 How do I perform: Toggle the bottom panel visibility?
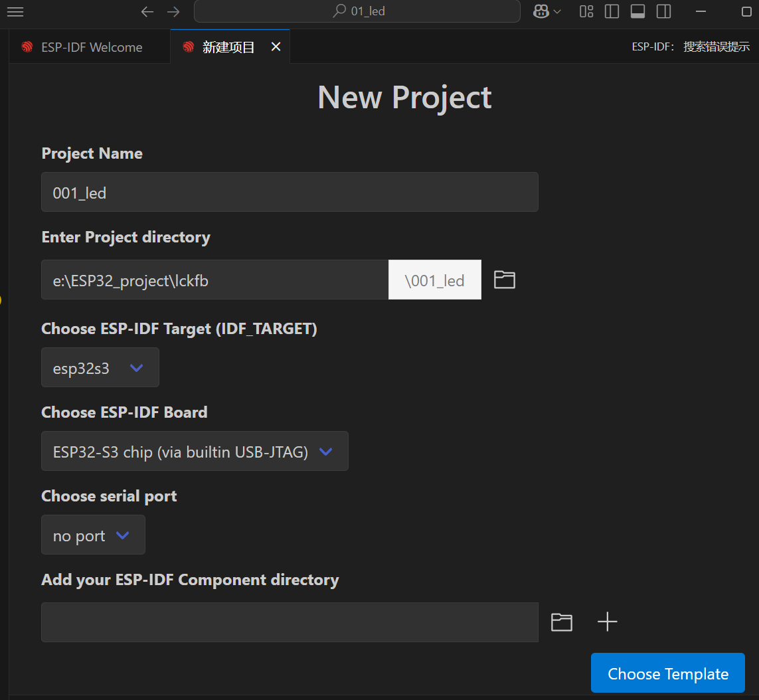[x=637, y=11]
